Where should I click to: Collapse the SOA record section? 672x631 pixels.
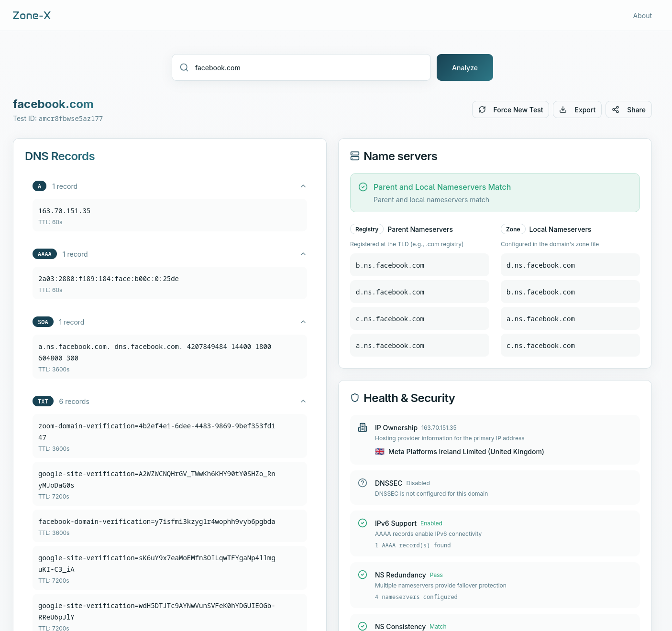coord(303,322)
